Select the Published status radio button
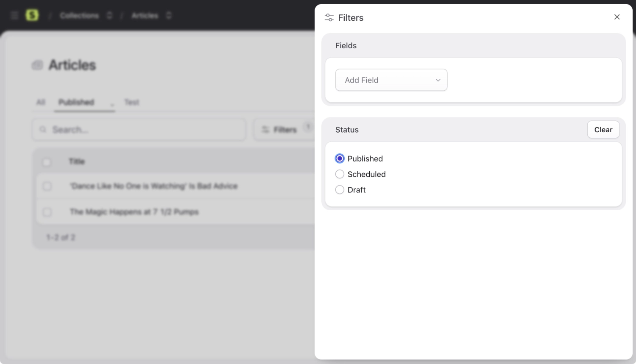 pos(340,158)
